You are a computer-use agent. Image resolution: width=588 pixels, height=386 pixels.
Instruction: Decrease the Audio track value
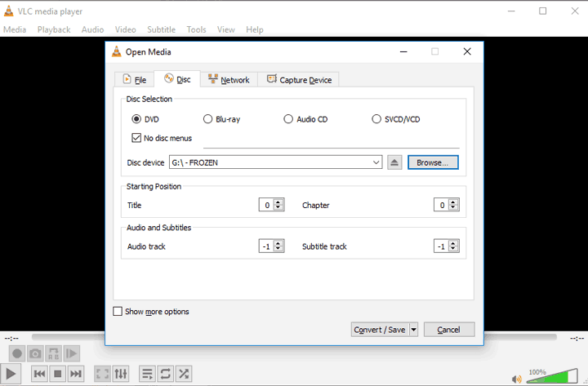pyautogui.click(x=278, y=249)
